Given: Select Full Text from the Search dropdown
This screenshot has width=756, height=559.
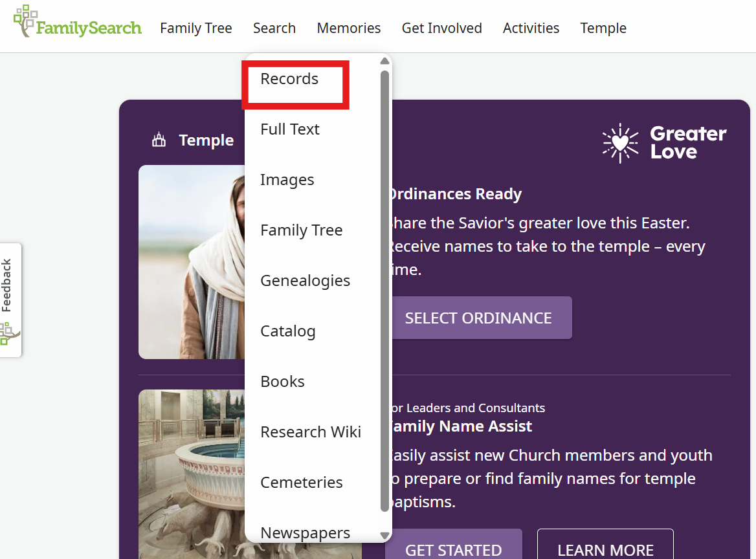Looking at the screenshot, I should (290, 129).
